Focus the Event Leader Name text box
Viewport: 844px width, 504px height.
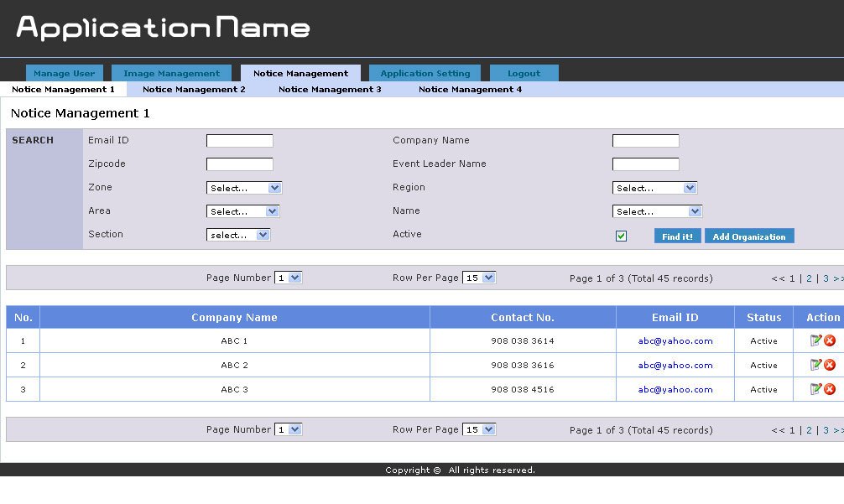pyautogui.click(x=645, y=164)
